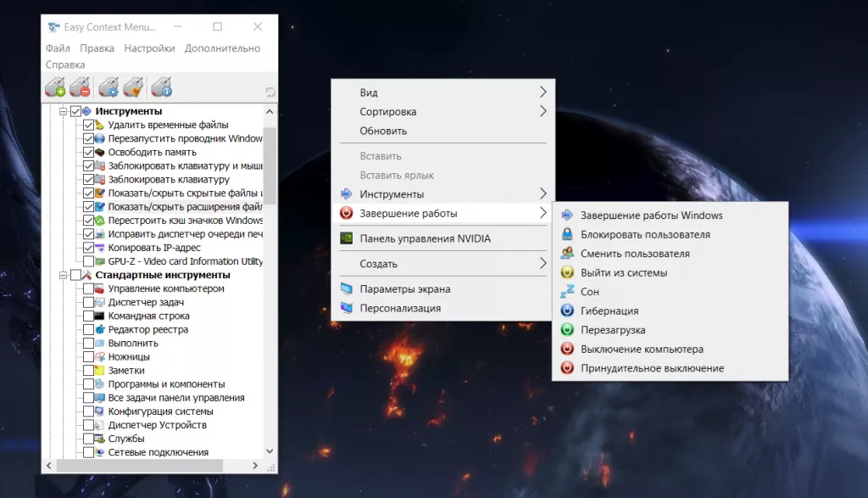Collapse the Инструменты tree group
The width and height of the screenshot is (868, 498).
pyautogui.click(x=63, y=112)
